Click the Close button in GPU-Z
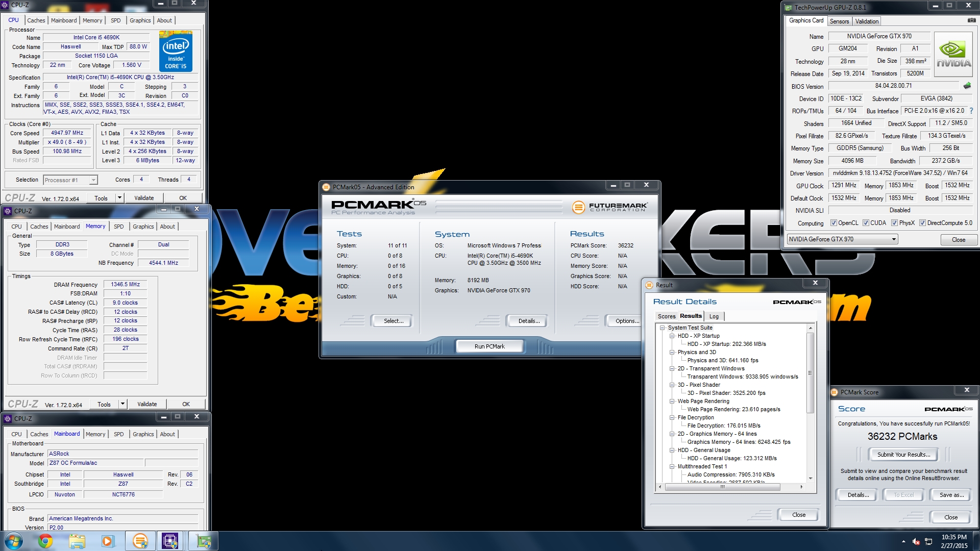Screen dimensions: 980x551 [959, 240]
